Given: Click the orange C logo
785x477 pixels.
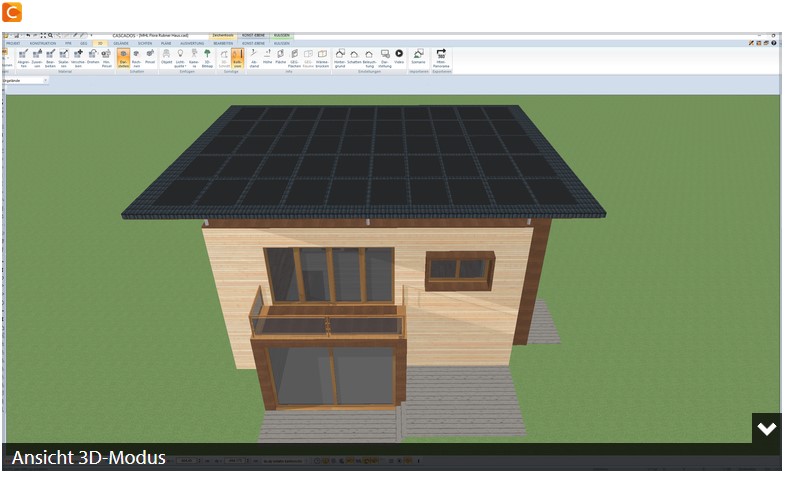Looking at the screenshot, I should pyautogui.click(x=12, y=12).
